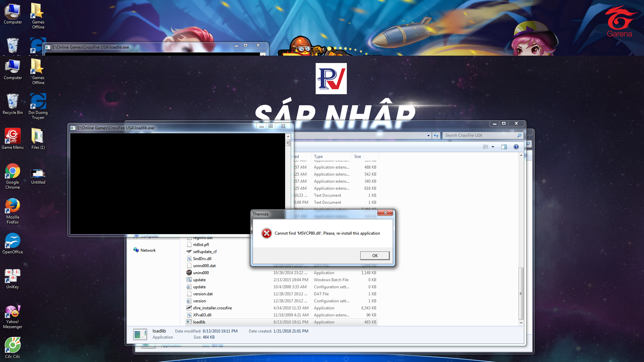Viewport: 644px width, 362px height.
Task: Focus the Search CrossFire USA field
Action: [x=480, y=135]
